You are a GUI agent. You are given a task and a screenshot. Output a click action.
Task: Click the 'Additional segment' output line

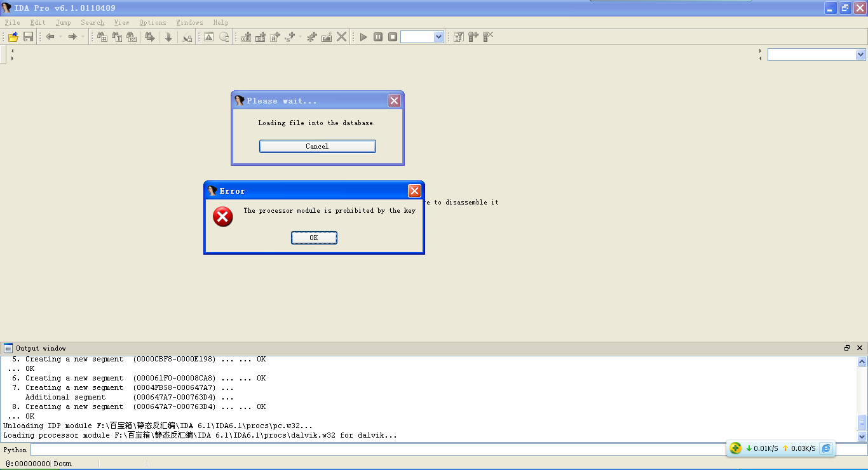point(130,398)
